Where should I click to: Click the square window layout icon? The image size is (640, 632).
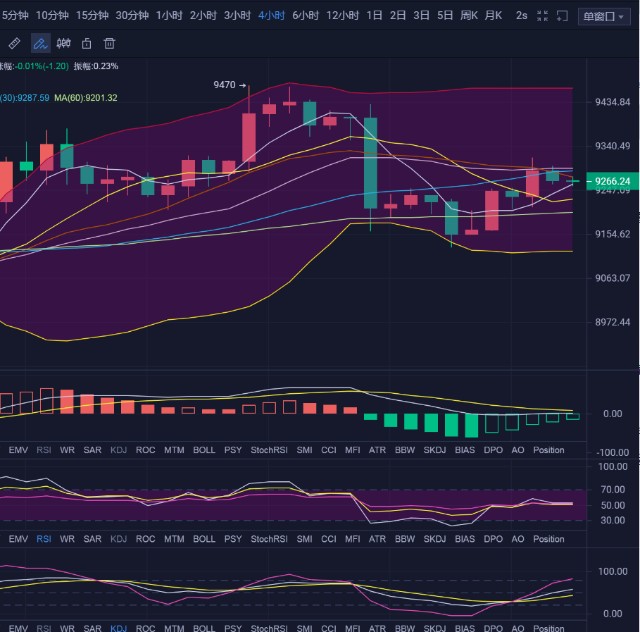click(x=562, y=16)
